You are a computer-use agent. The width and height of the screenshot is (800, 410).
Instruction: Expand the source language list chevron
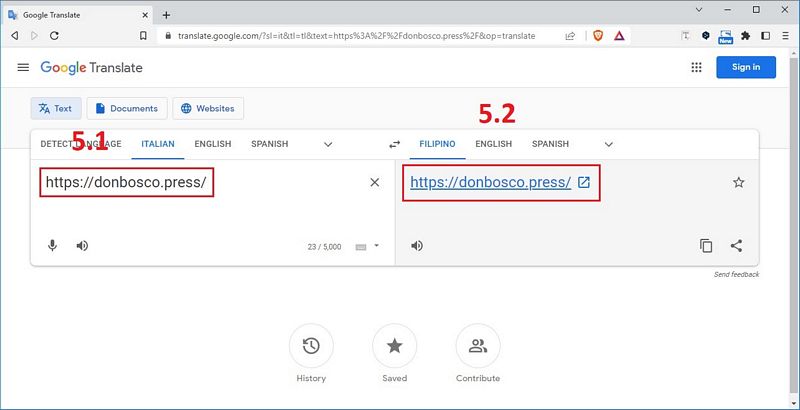pyautogui.click(x=328, y=144)
